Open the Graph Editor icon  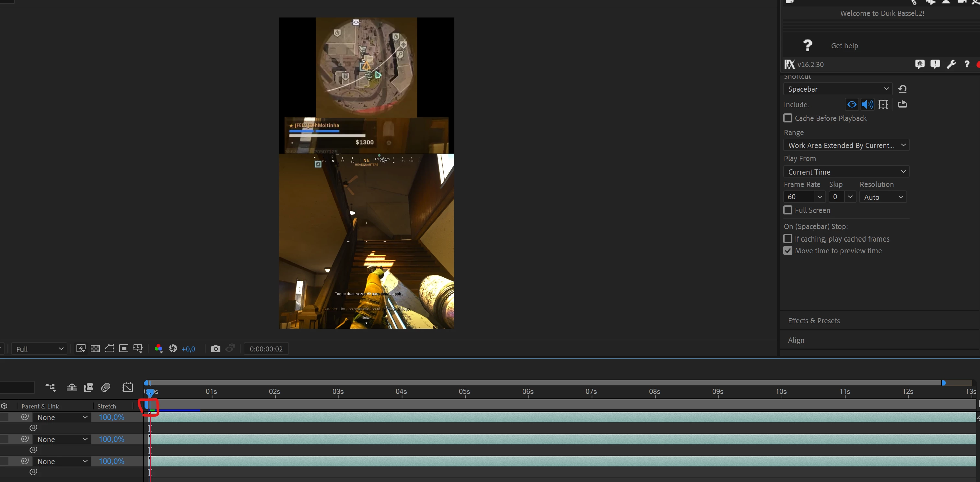point(128,387)
